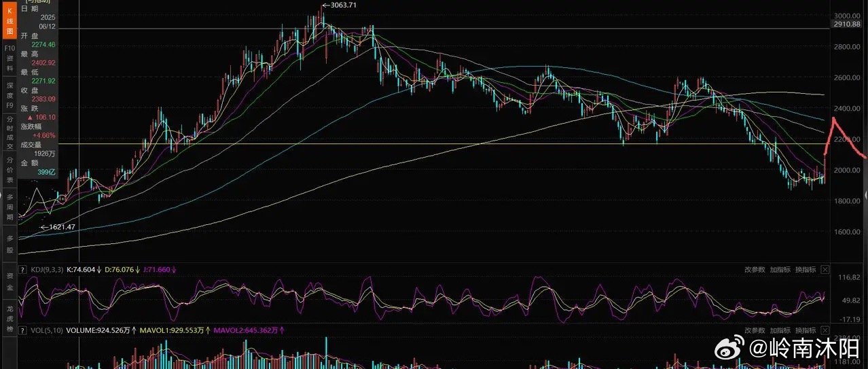Click the 116.82 KDJ axis value

tap(850, 279)
